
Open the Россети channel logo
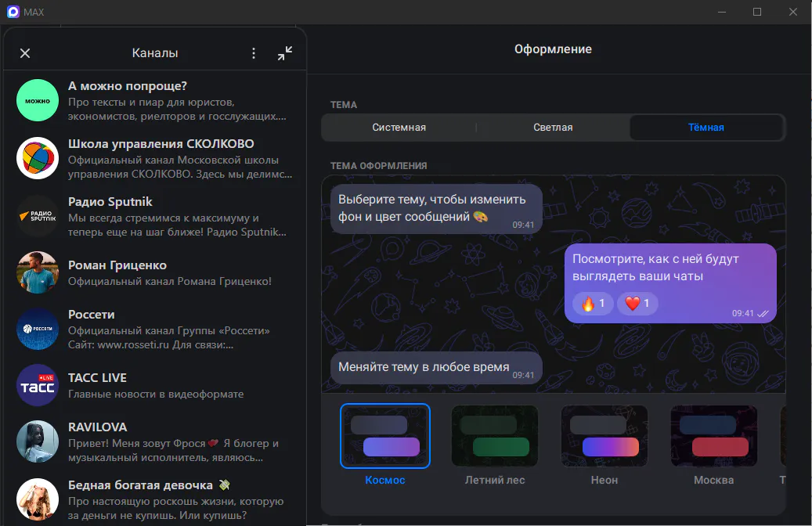[38, 329]
